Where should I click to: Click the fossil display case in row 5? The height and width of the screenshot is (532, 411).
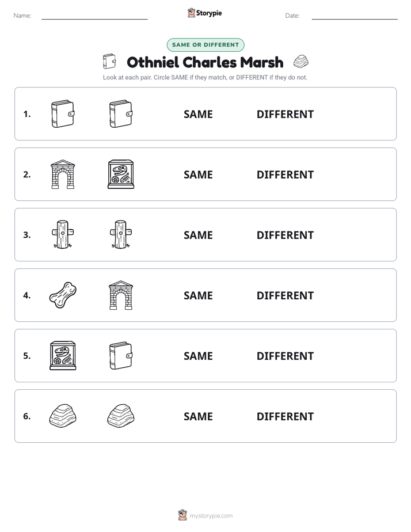tap(63, 356)
